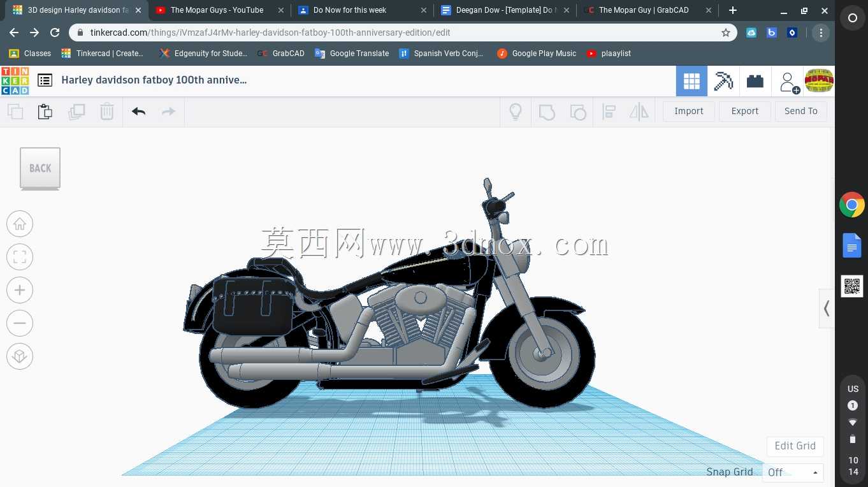This screenshot has height=487, width=868.
Task: Open the Spanish Verb Conjugation bookmark
Action: click(441, 54)
